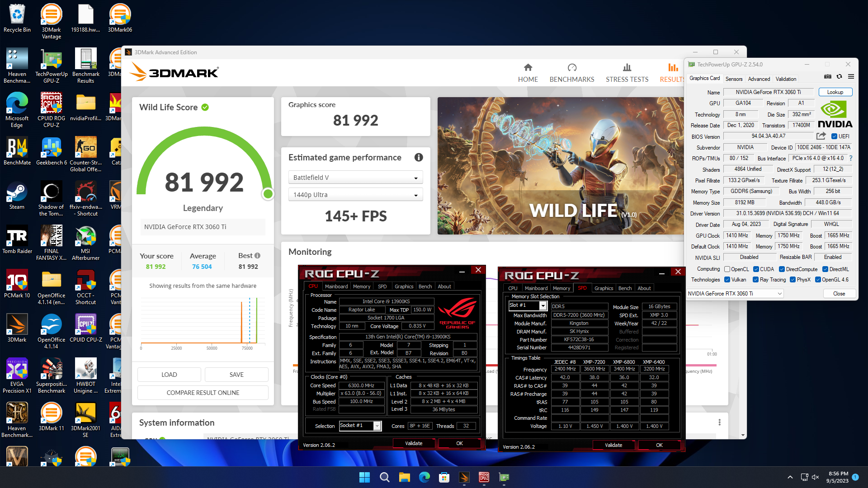Open MSI Afterburner desktop icon
Viewport: 868px width, 488px height.
coord(86,243)
